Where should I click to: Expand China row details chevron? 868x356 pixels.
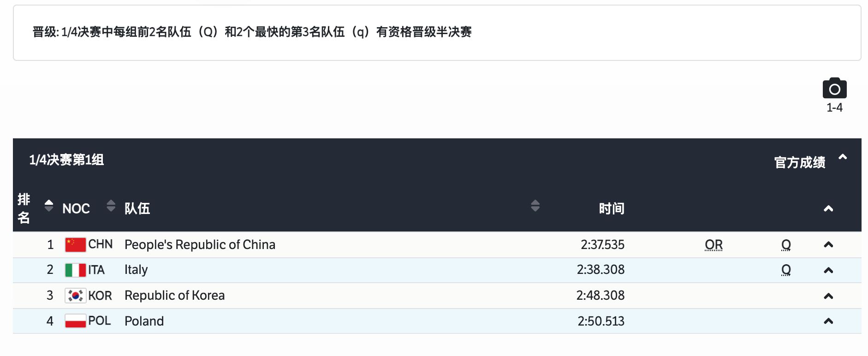(828, 245)
